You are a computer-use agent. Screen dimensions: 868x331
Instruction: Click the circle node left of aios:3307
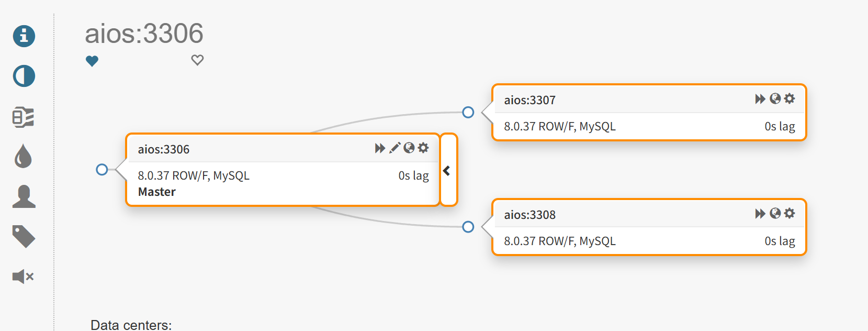coord(468,112)
